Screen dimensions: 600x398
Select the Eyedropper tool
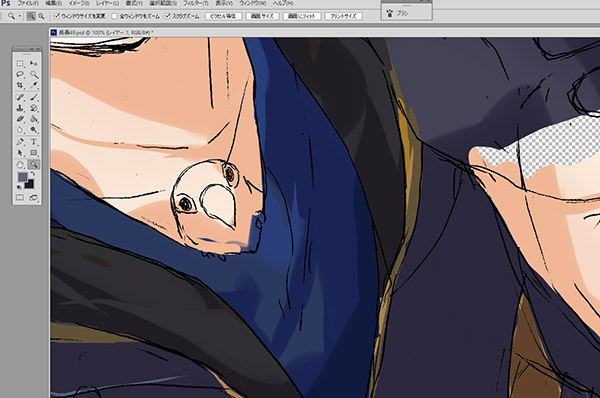pyautogui.click(x=34, y=85)
